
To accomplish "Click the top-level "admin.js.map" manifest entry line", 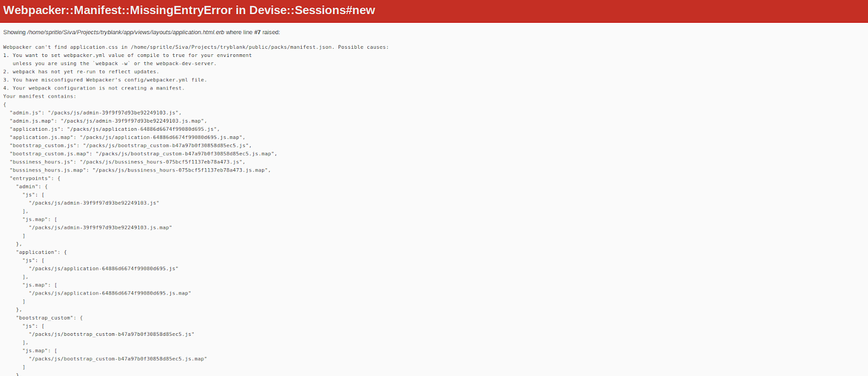I will click(x=108, y=121).
